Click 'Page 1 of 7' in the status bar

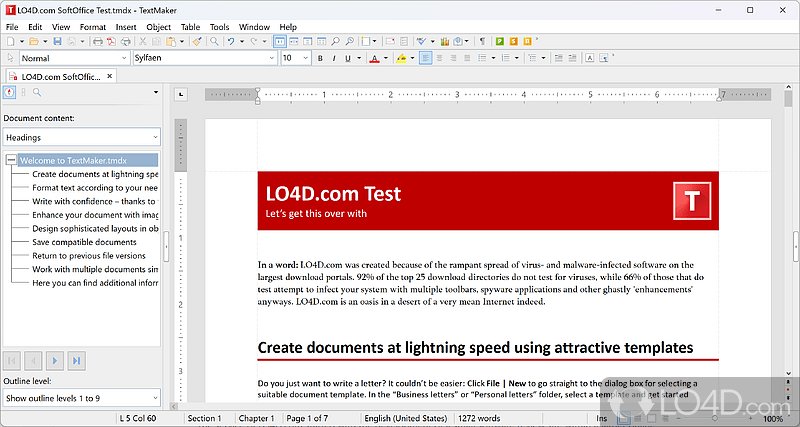(x=307, y=418)
